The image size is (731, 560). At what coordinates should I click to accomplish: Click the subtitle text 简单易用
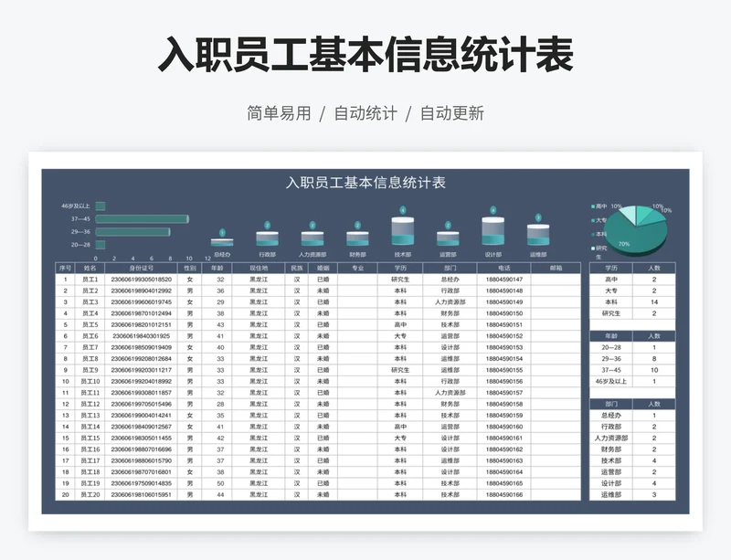279,113
